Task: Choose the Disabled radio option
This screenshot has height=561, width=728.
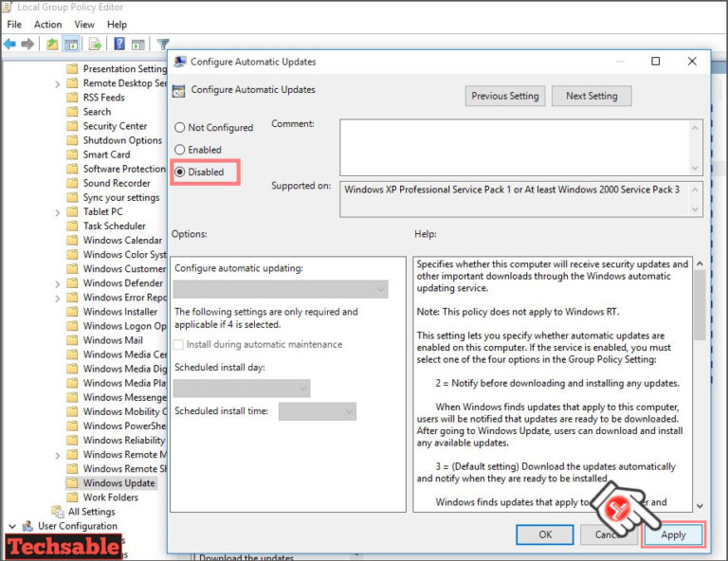Action: [x=179, y=172]
